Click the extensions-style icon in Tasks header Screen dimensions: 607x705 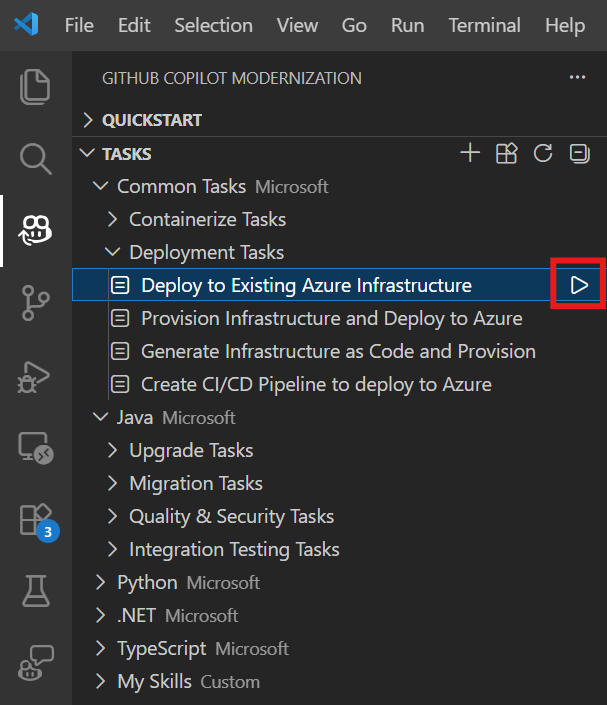coord(507,153)
